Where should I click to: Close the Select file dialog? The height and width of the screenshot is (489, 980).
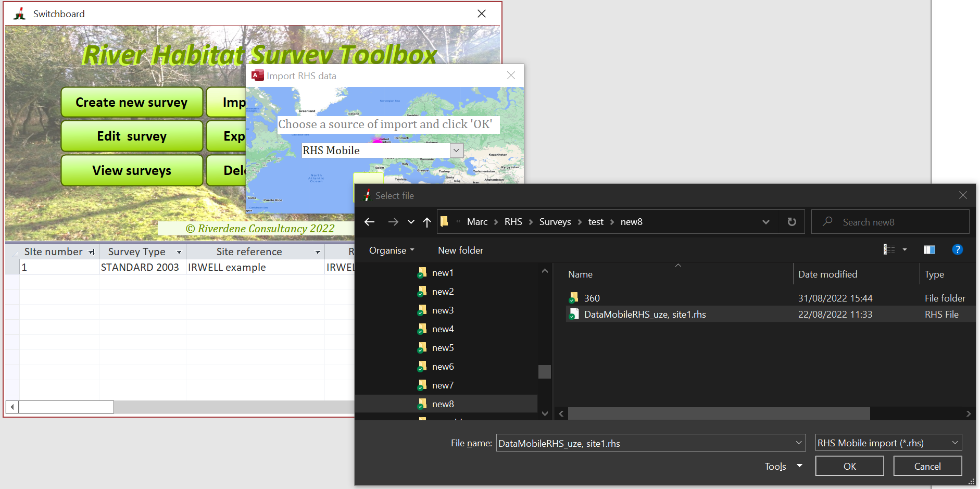[963, 195]
